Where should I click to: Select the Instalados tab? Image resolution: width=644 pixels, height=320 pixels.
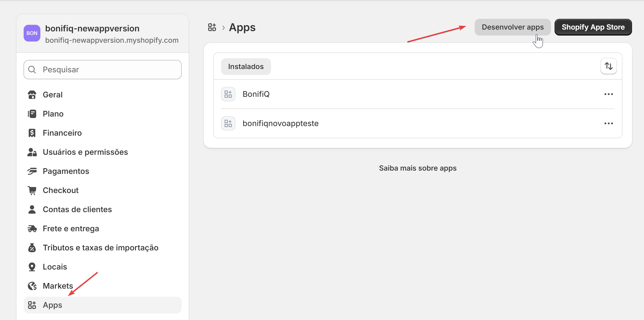(x=246, y=67)
